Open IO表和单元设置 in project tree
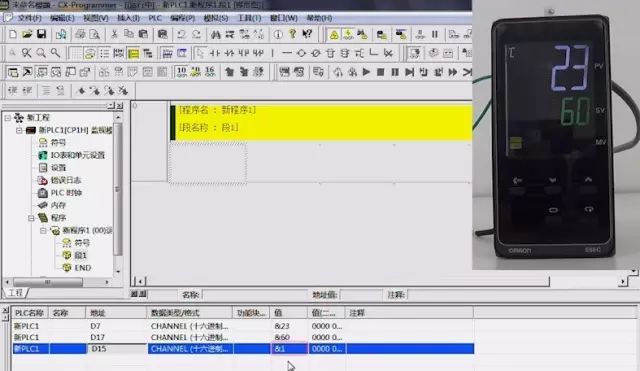This screenshot has height=371, width=640. (77, 155)
